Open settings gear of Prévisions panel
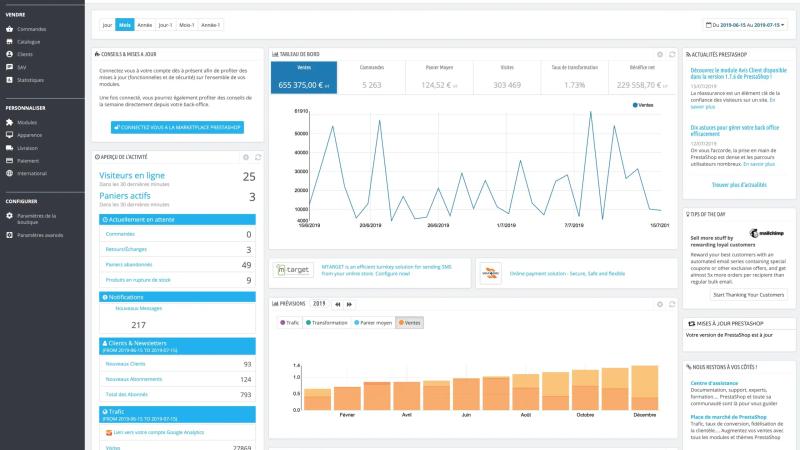800x450 pixels. point(660,304)
